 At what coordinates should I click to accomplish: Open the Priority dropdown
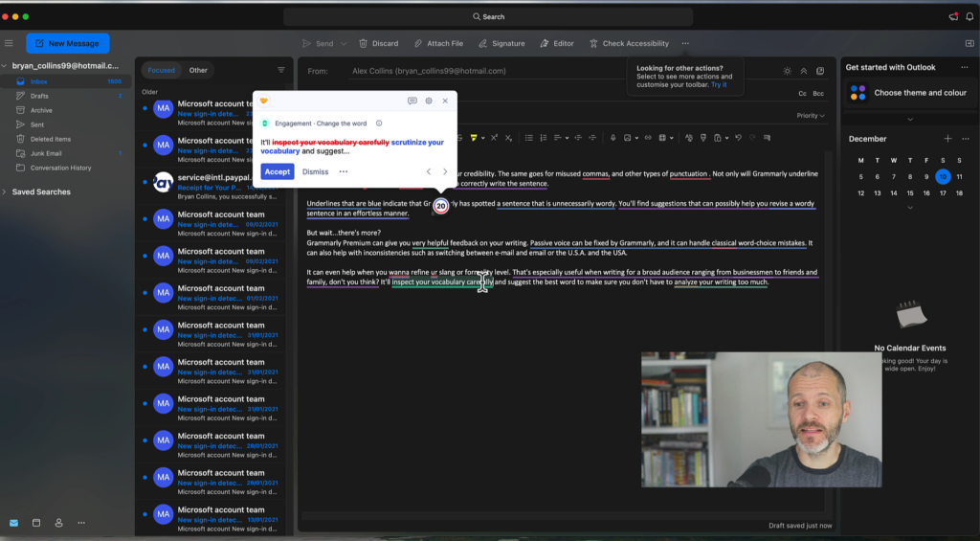tap(811, 116)
